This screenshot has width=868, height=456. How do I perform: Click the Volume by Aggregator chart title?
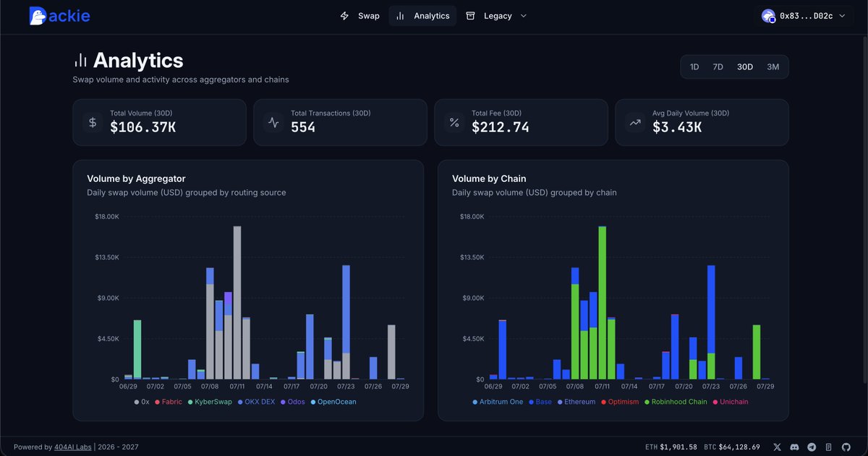point(136,178)
